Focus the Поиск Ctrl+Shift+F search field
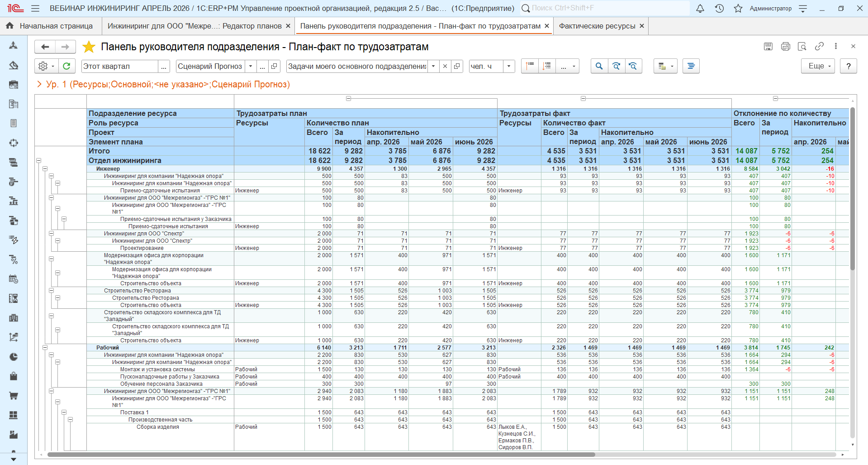868x465 pixels. pyautogui.click(x=605, y=8)
